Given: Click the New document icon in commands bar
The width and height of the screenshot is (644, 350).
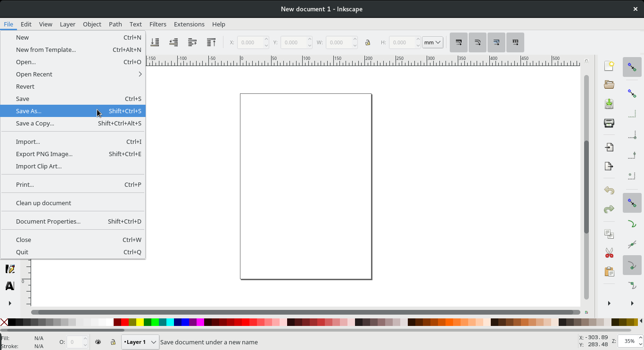Looking at the screenshot, I should (x=609, y=66).
